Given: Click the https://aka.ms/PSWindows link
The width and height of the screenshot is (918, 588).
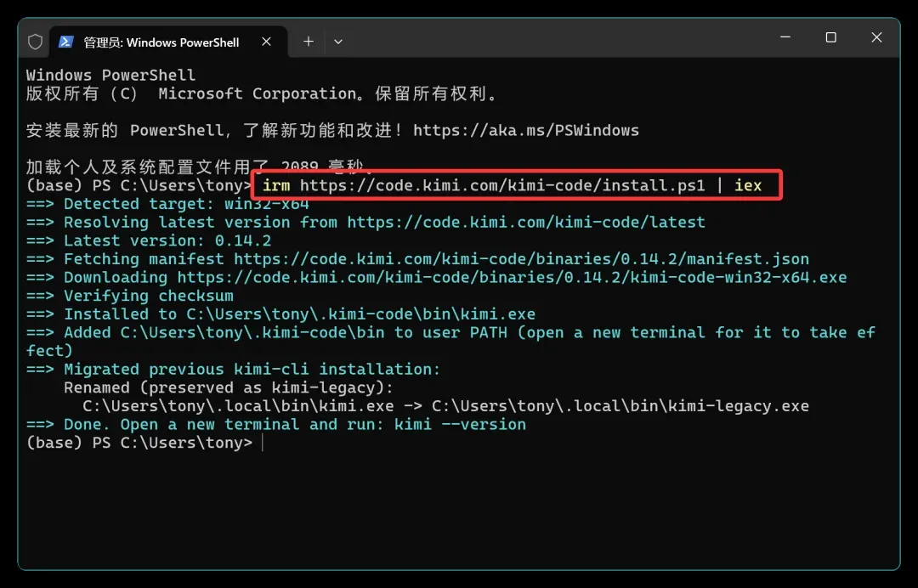Looking at the screenshot, I should [x=526, y=130].
